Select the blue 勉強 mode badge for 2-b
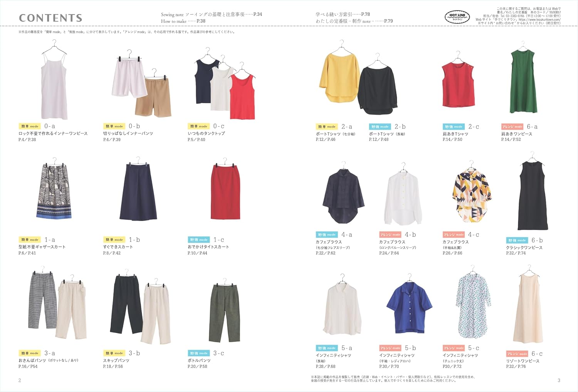The image size is (578, 392). (380, 127)
